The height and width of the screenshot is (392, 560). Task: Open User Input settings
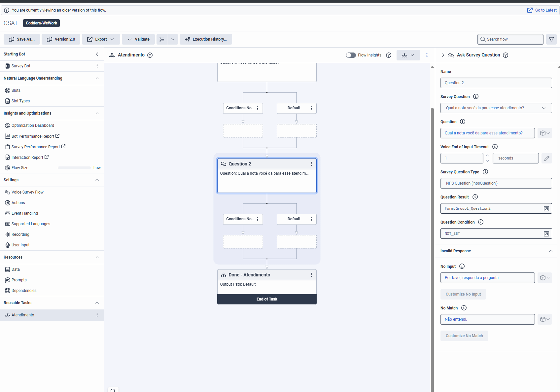[20, 245]
